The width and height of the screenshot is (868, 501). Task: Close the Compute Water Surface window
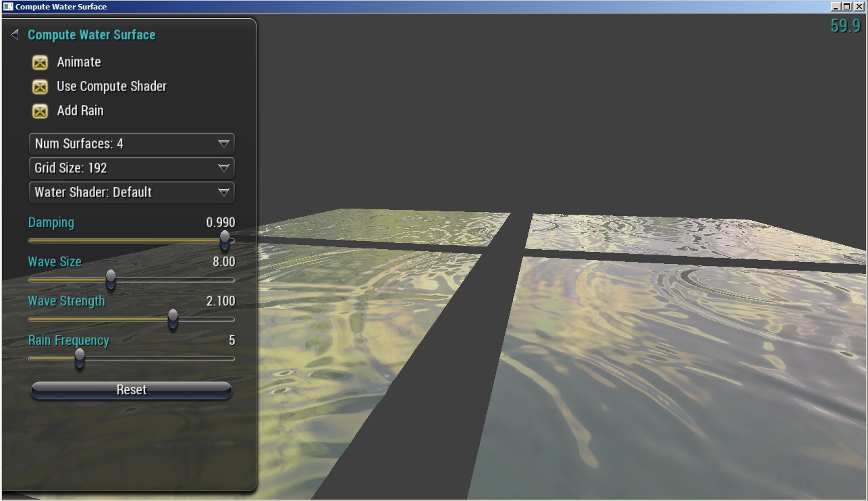pyautogui.click(x=859, y=6)
